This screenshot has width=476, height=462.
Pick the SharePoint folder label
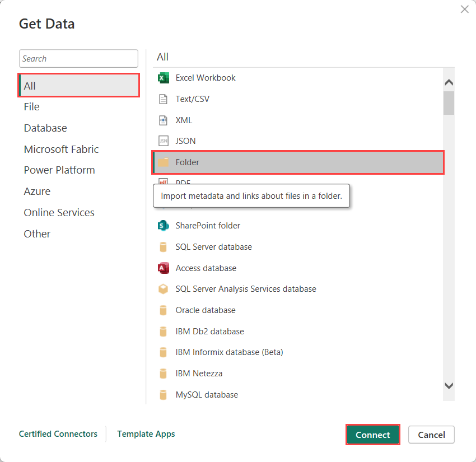208,226
